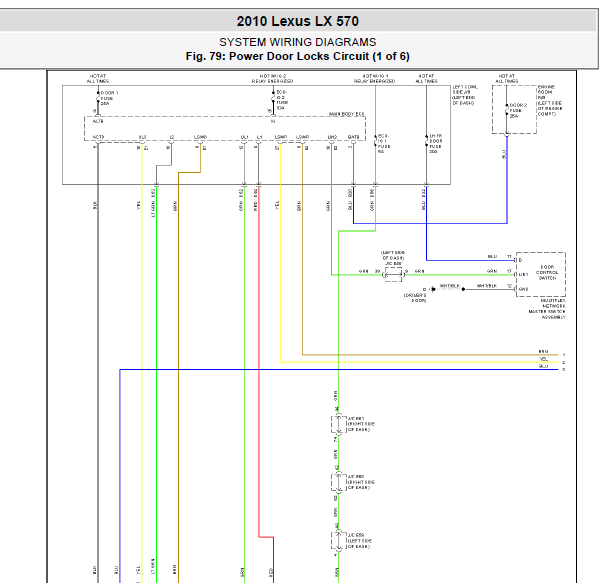The height and width of the screenshot is (583, 601).
Task: Click the B terminal on Door Control Switch
Action: point(520,260)
